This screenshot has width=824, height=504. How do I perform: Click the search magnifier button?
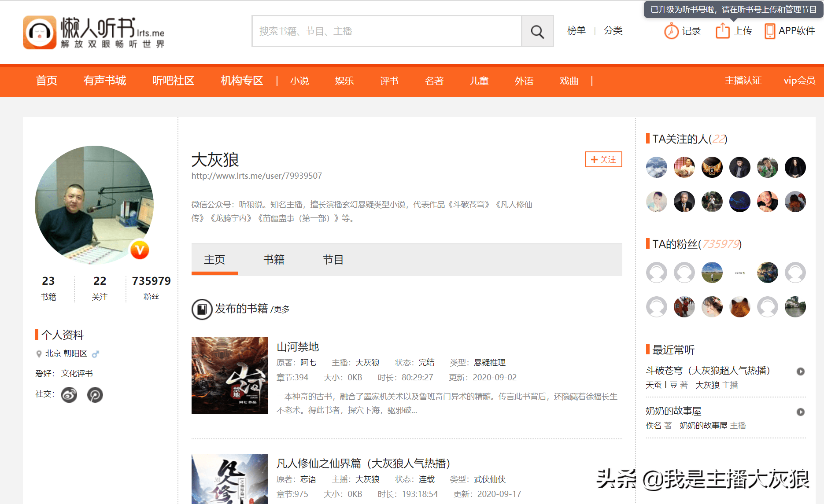pos(537,31)
